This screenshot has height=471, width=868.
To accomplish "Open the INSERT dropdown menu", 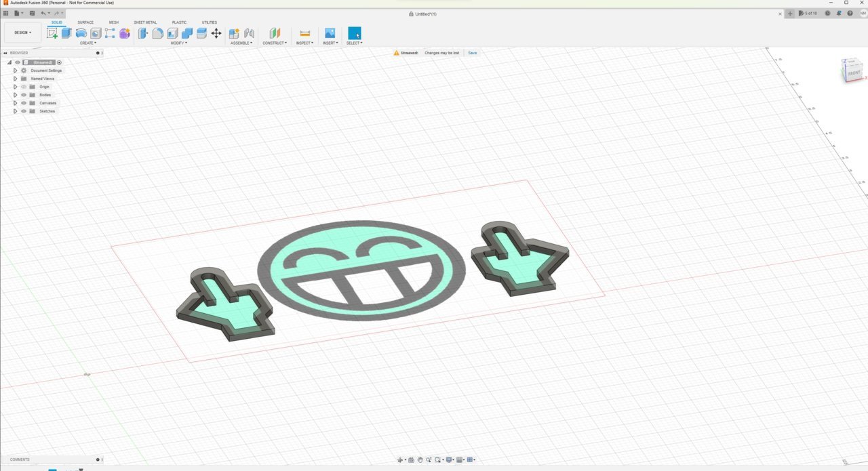I will [x=330, y=43].
